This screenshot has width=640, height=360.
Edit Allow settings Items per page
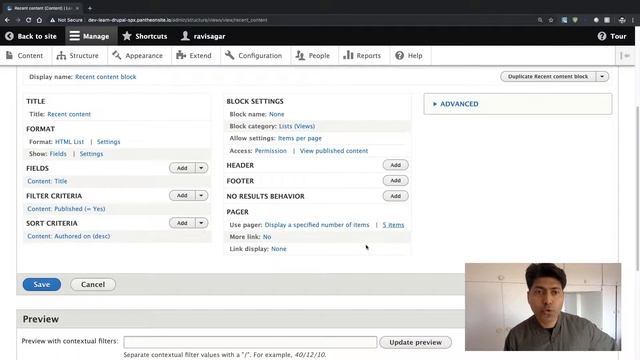pyautogui.click(x=300, y=138)
